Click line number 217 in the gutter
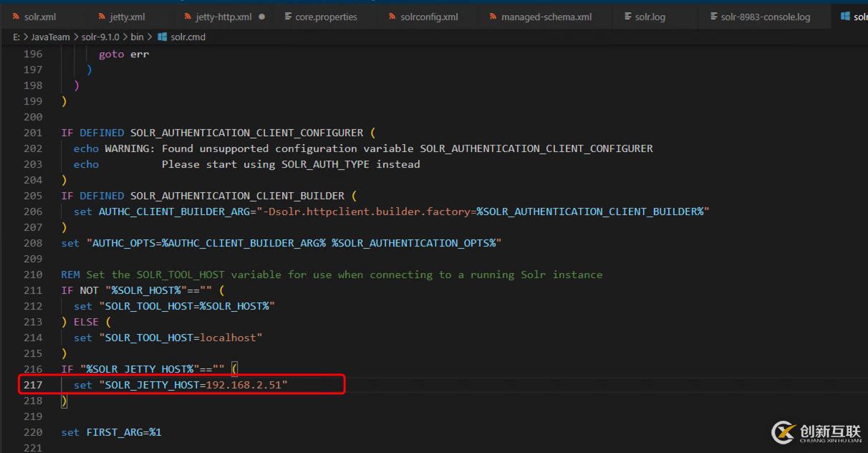This screenshot has width=868, height=453. [33, 385]
